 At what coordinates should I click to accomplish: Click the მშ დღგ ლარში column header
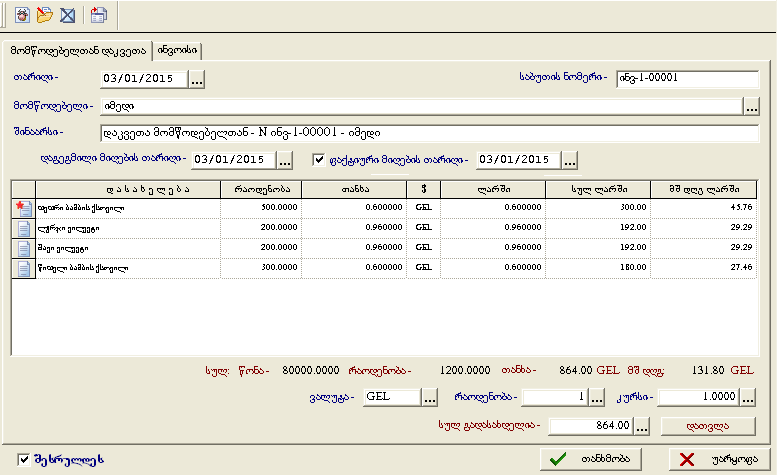tap(704, 189)
